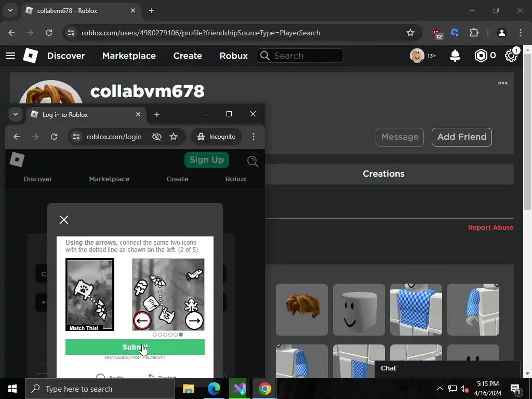
Task: Switch to the Creations tab on the profile
Action: tap(383, 174)
